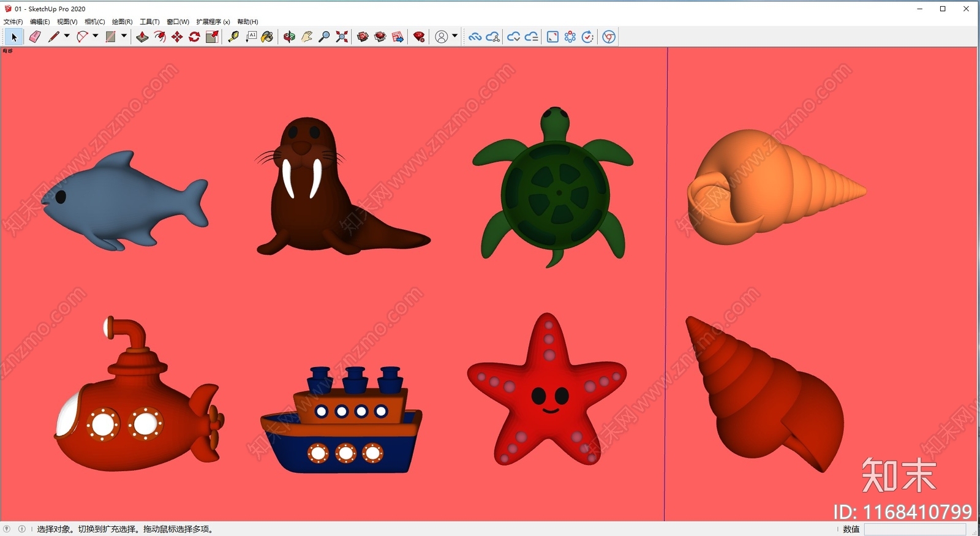This screenshot has height=536, width=980.
Task: Open the 帮助(H) menu
Action: tap(247, 21)
